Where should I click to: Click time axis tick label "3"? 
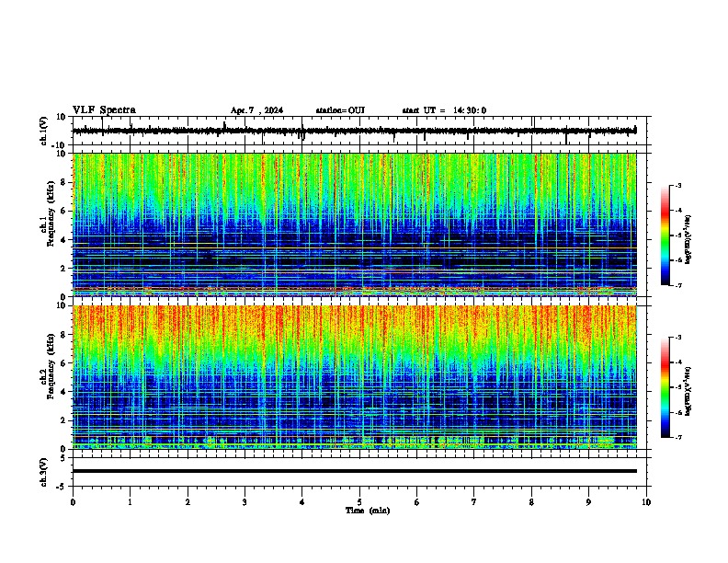click(245, 502)
